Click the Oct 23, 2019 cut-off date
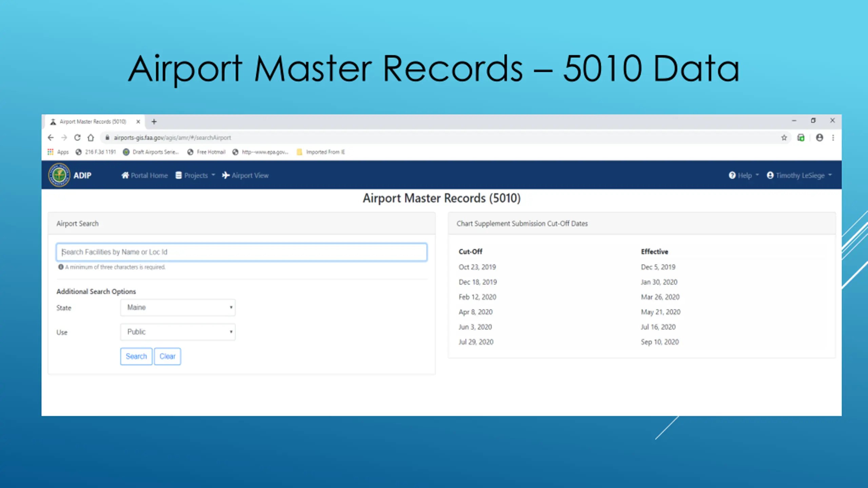Viewport: 868px width, 488px height. [x=477, y=267]
